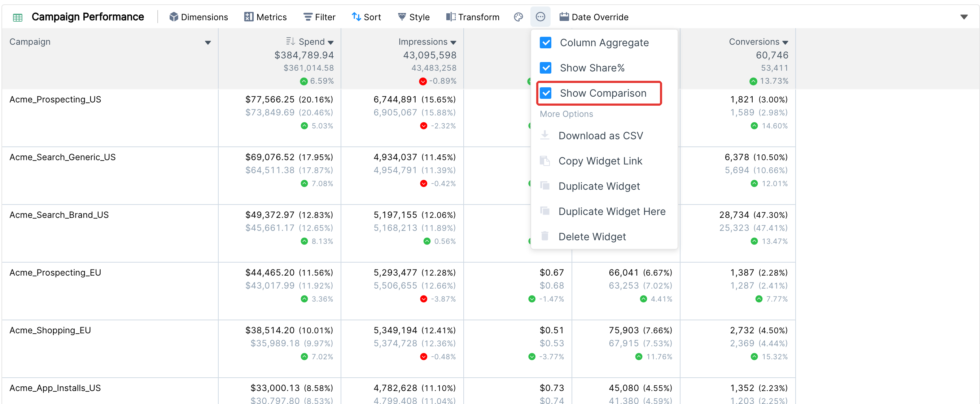The width and height of the screenshot is (980, 404).
Task: Choose Copy Widget Link
Action: click(x=604, y=161)
